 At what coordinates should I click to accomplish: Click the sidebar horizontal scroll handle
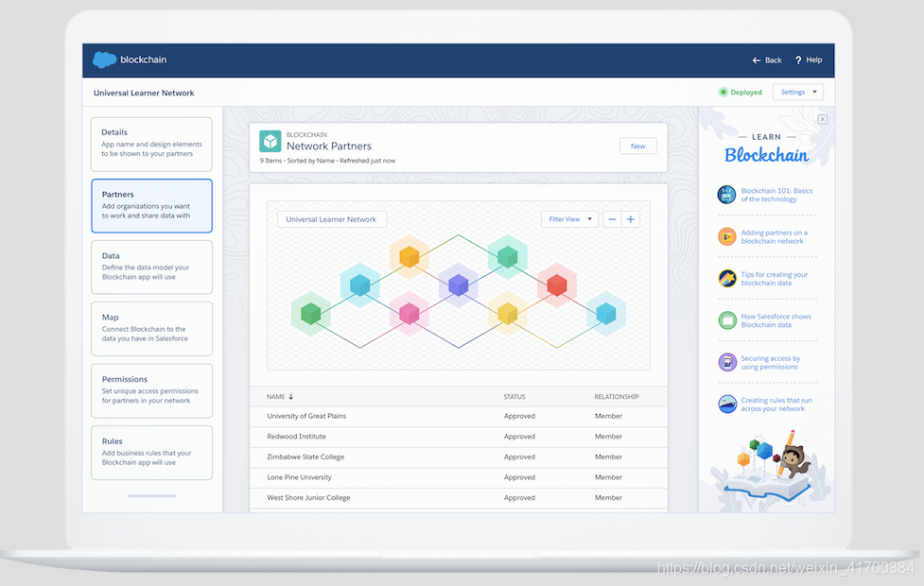point(151,496)
